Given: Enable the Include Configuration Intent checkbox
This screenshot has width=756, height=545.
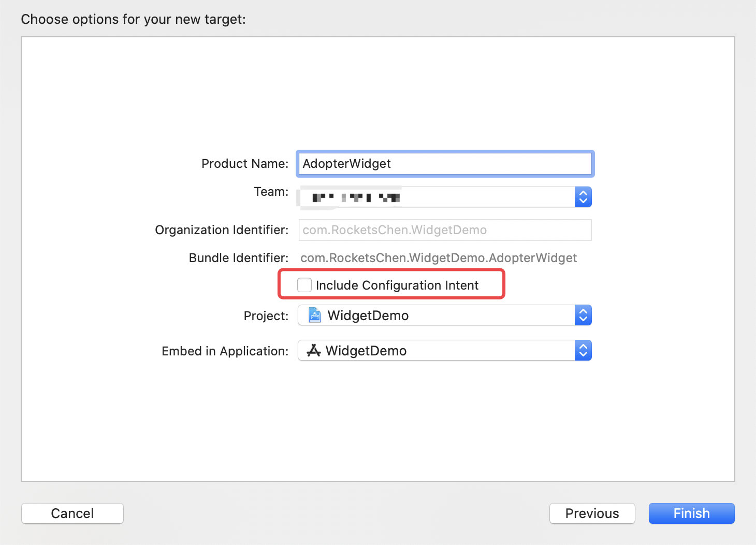Looking at the screenshot, I should click(x=304, y=285).
